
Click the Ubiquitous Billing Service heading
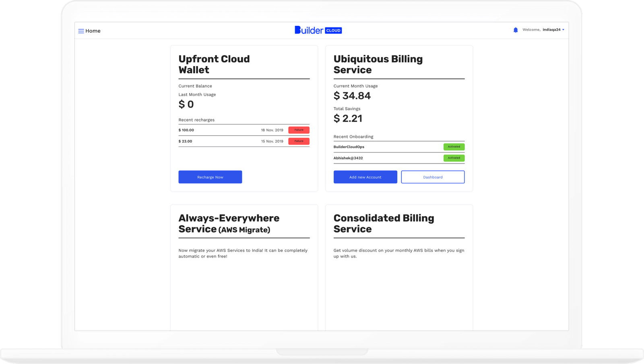378,64
